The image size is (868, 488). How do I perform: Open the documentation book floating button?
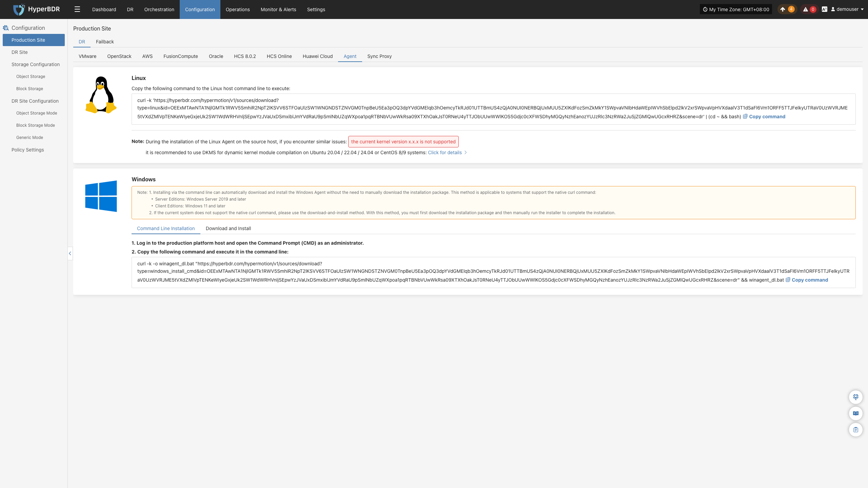pos(856,413)
